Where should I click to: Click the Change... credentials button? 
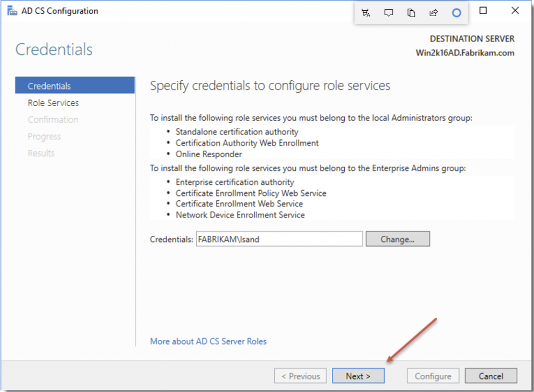[398, 239]
